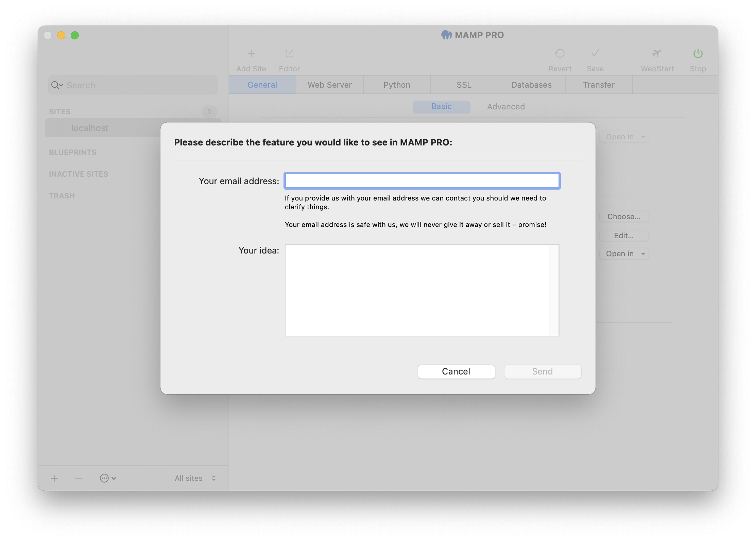This screenshot has width=756, height=541.
Task: Click the search magnifier icon
Action: pyautogui.click(x=57, y=85)
